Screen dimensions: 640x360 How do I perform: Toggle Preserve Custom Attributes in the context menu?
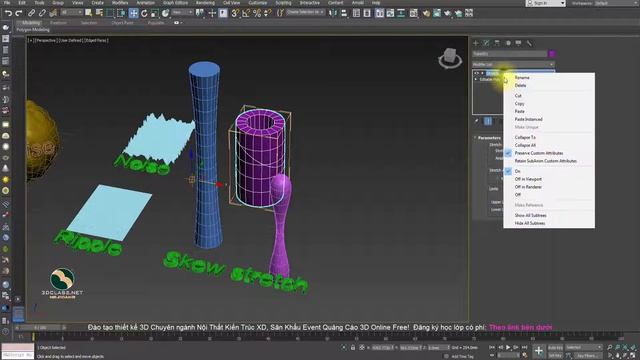[539, 153]
